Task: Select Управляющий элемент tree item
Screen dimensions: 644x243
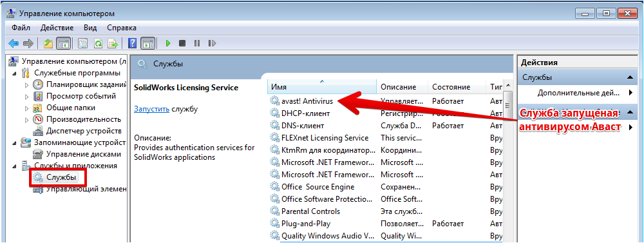Action: tap(86, 189)
